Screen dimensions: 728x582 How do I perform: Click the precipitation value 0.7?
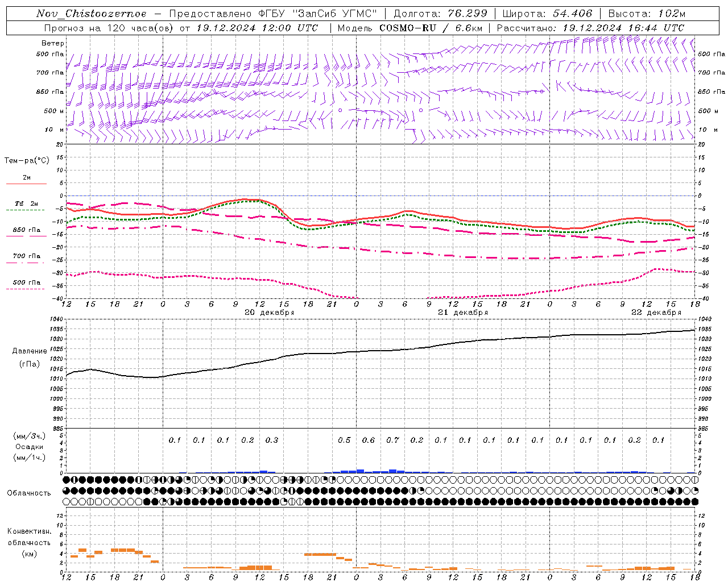click(392, 440)
